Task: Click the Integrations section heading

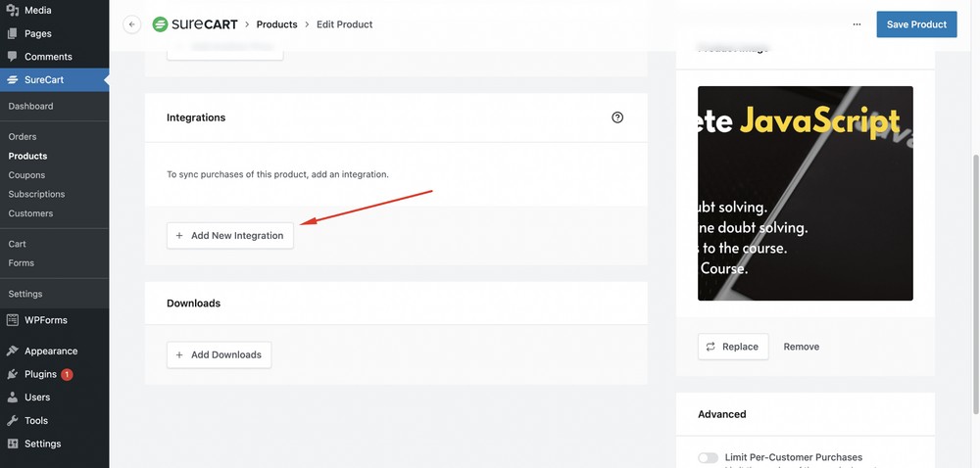Action: pos(196,117)
